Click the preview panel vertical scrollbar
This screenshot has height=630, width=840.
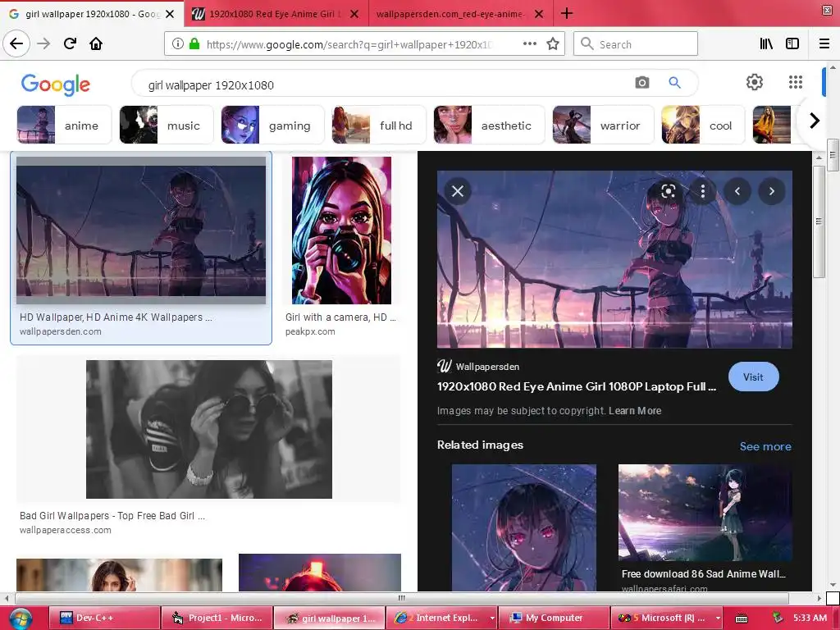tap(819, 221)
